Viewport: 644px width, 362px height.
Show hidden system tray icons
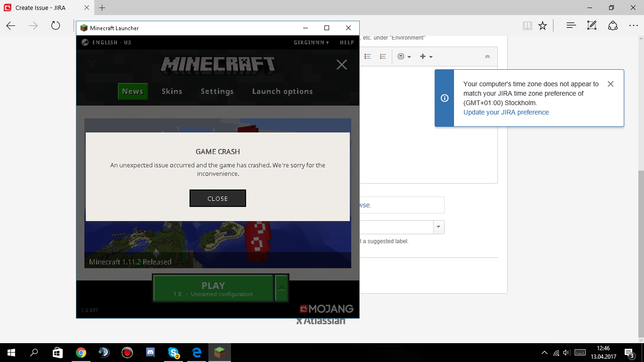[x=545, y=353]
